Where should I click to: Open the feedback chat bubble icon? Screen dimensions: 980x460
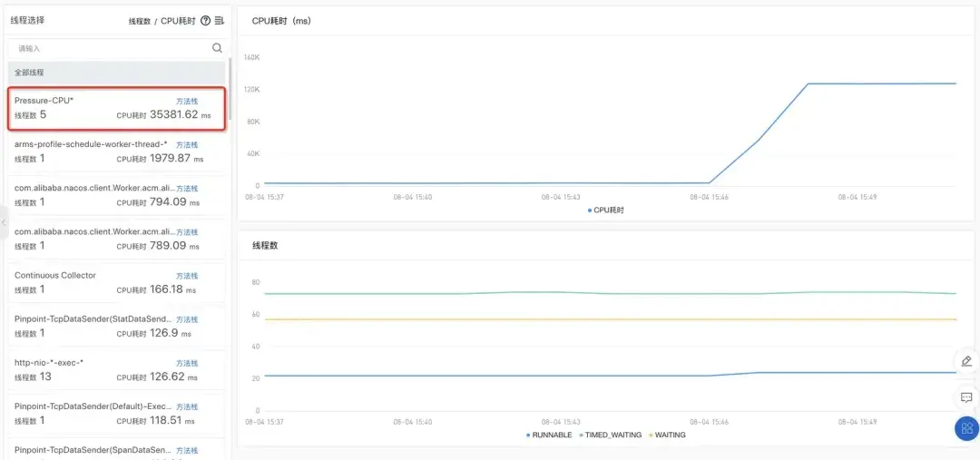pyautogui.click(x=966, y=397)
